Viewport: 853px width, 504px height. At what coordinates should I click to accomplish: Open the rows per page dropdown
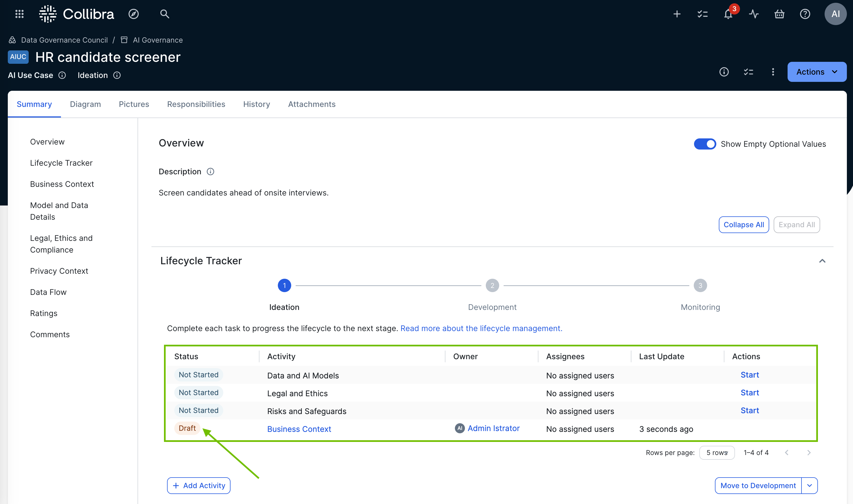pos(717,453)
